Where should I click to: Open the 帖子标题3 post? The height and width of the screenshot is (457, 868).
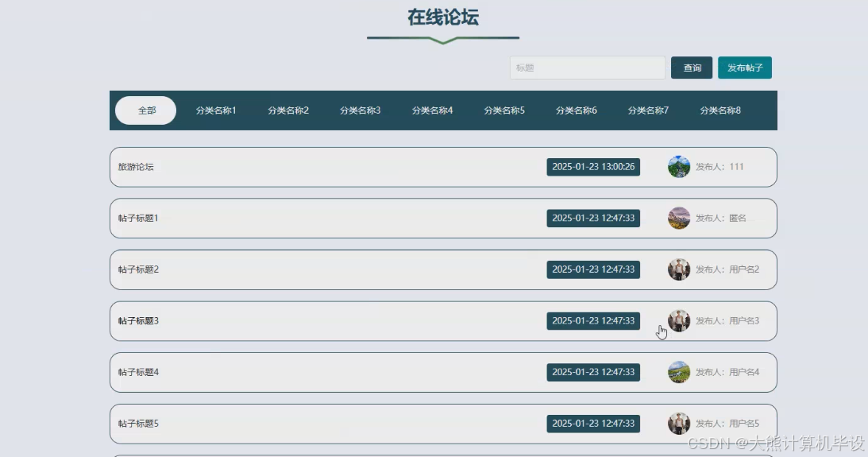pos(443,321)
